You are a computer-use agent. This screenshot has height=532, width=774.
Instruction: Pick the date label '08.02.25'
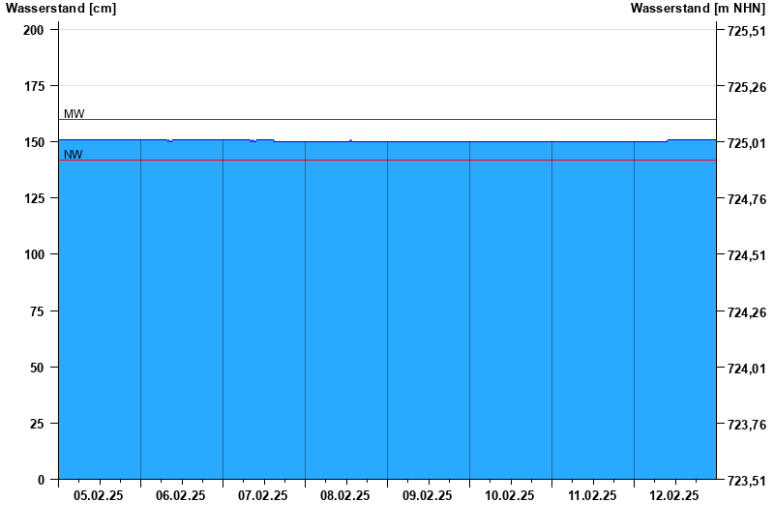(345, 495)
